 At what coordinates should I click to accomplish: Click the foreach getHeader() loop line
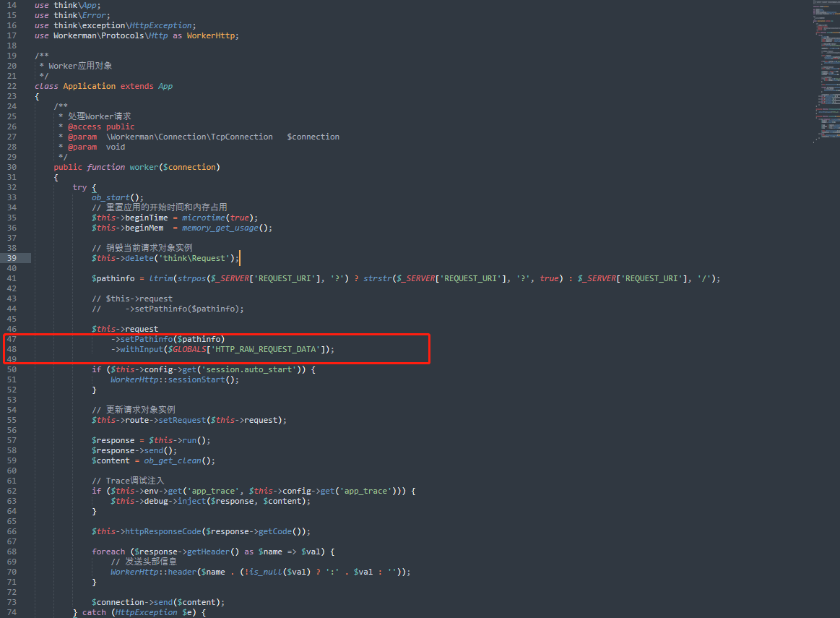tap(213, 552)
